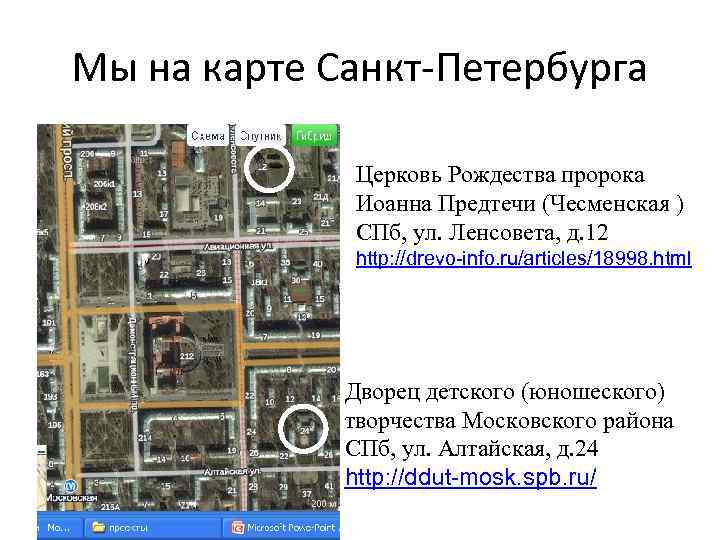Switch map to Схема view

[x=208, y=136]
